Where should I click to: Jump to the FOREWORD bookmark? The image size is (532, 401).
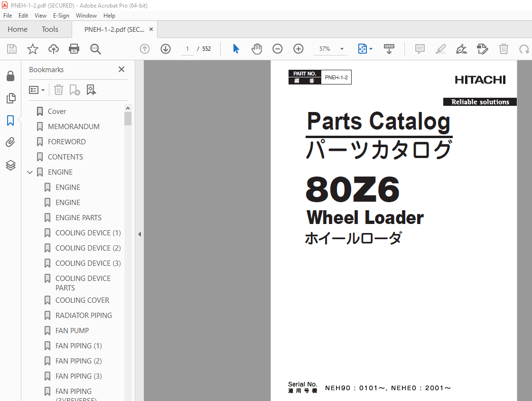[66, 142]
